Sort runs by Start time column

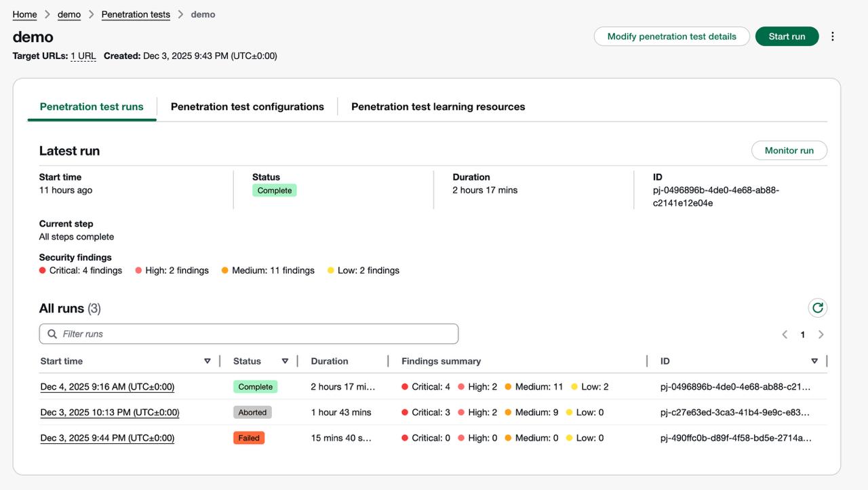[x=207, y=361]
